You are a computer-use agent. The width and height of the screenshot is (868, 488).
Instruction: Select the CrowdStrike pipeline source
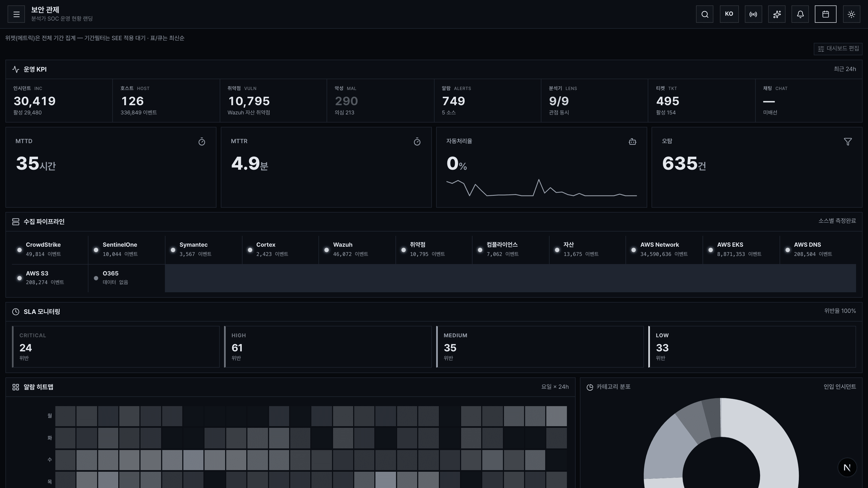coord(50,249)
